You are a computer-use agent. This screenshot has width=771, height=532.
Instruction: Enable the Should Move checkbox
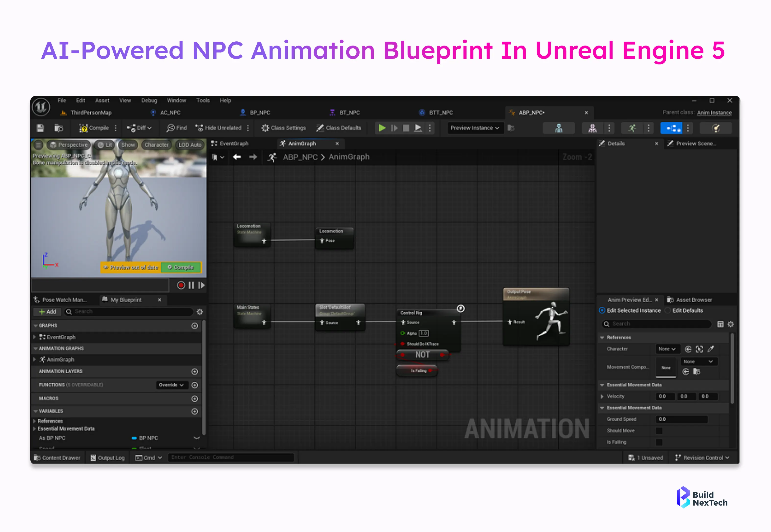(x=659, y=430)
